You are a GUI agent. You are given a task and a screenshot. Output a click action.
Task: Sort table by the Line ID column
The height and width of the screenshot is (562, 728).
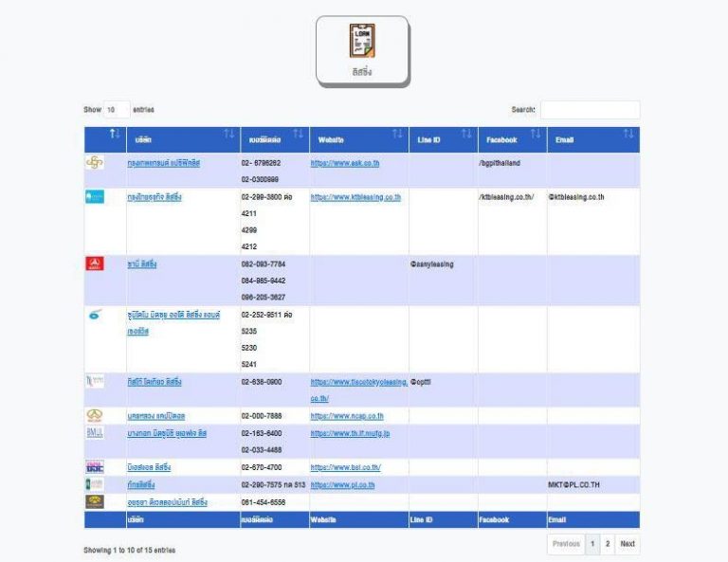tap(443, 139)
